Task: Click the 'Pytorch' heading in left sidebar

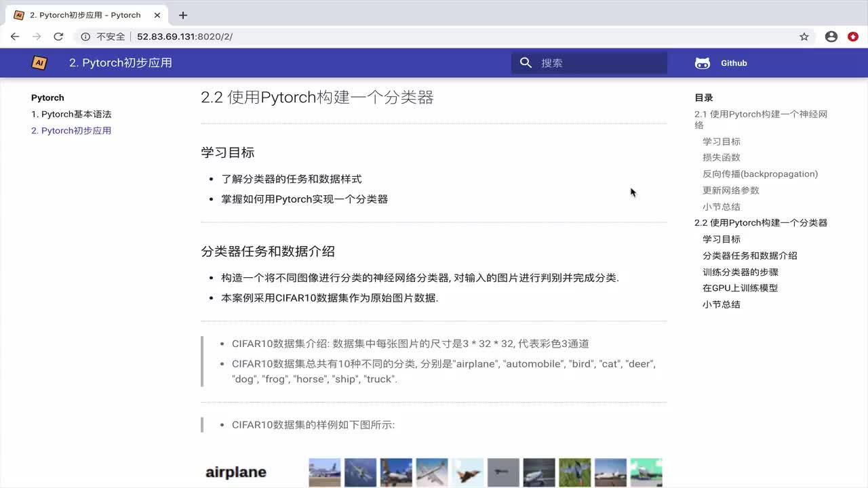Action: [47, 98]
